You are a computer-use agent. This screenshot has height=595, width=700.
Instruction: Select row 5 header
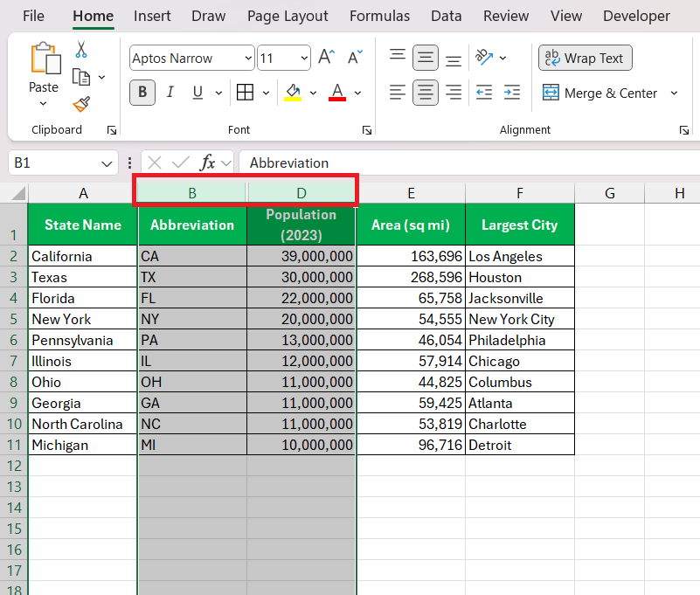click(x=14, y=319)
